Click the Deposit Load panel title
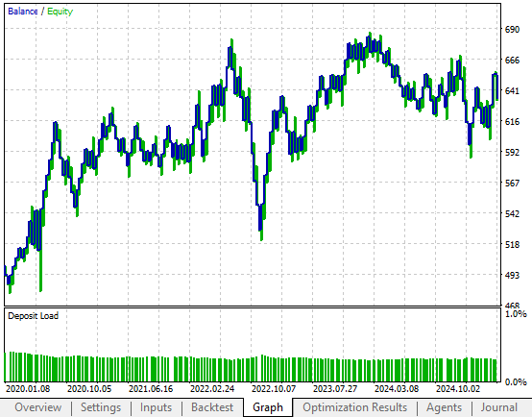The image size is (532, 417). 34,316
